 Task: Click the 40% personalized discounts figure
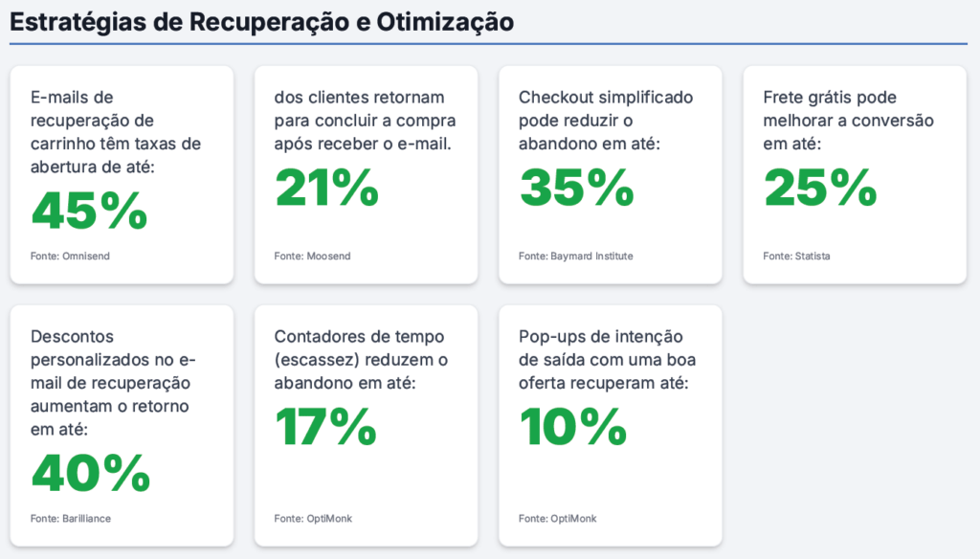coord(91,473)
